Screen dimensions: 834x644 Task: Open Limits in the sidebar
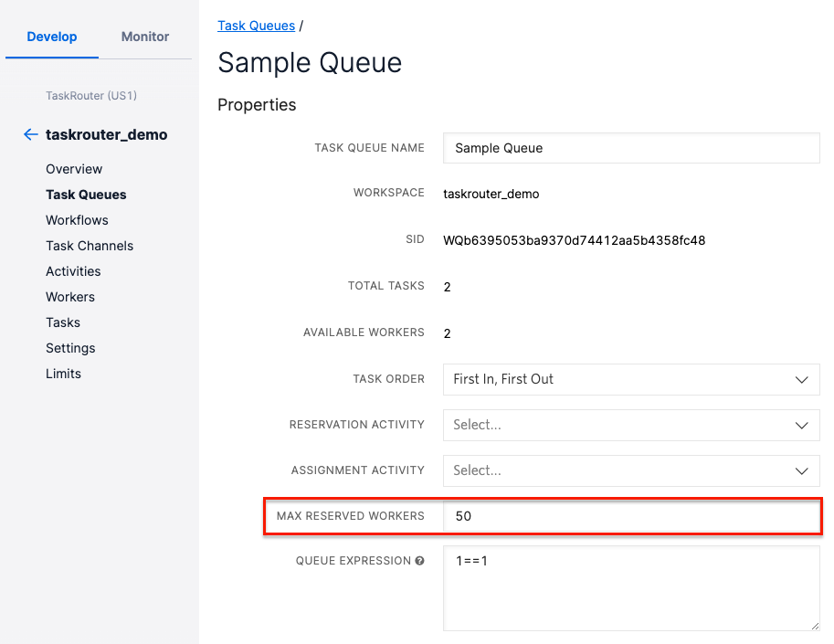pos(63,374)
